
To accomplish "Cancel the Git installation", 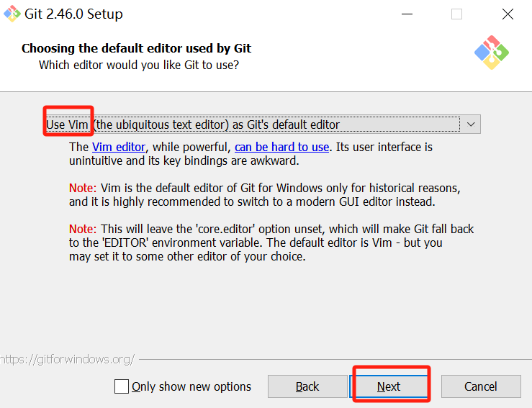I will tap(480, 386).
